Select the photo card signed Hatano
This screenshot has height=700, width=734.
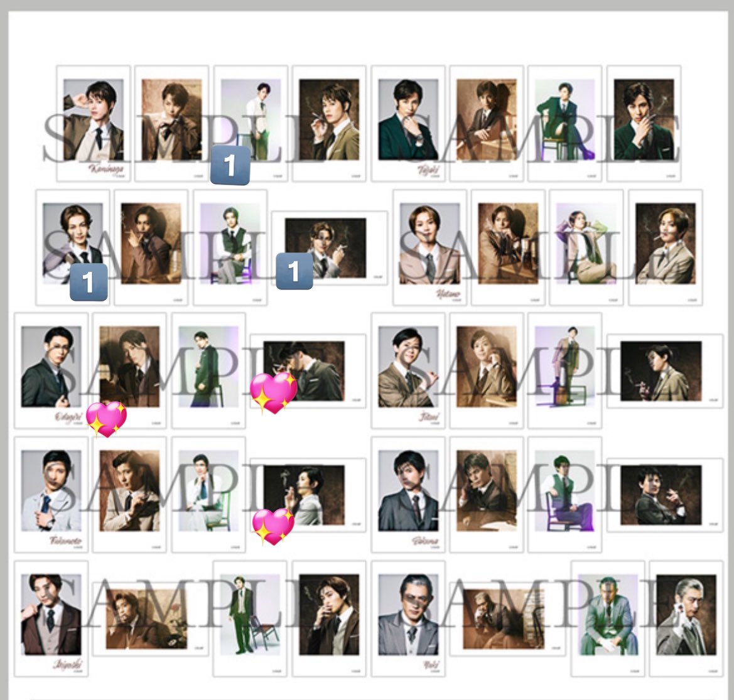(429, 247)
